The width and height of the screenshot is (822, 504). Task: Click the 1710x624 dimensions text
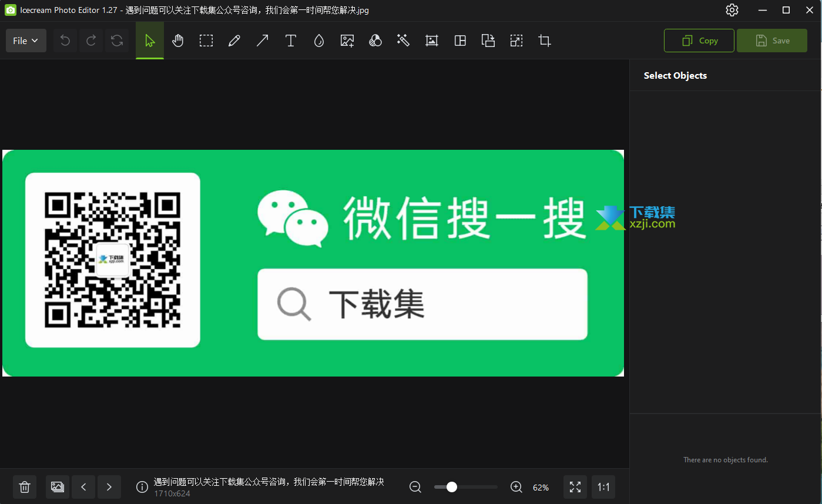(x=172, y=494)
